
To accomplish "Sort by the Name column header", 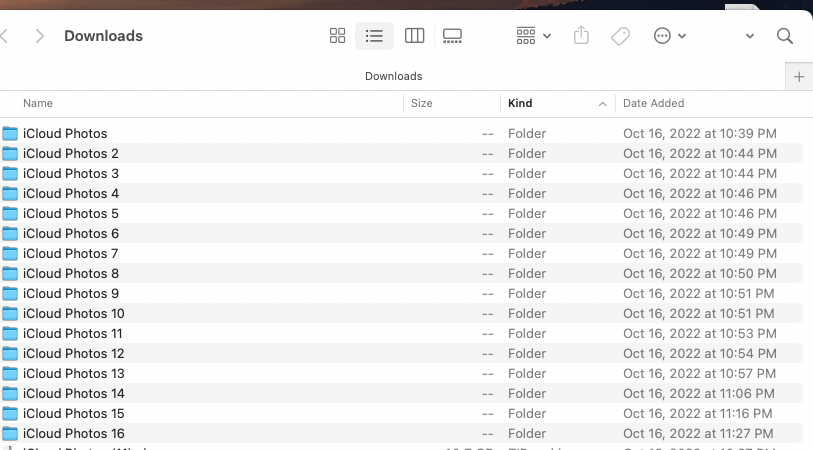I will (x=38, y=103).
